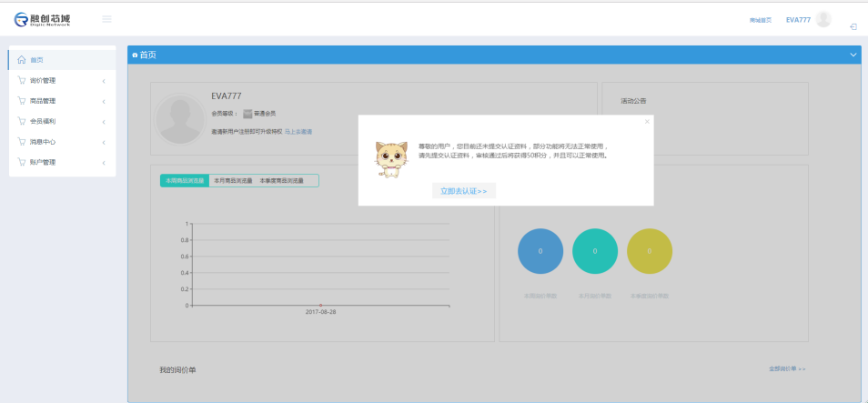Click the 首页 home icon in sidebar
The height and width of the screenshot is (403, 868).
tap(22, 60)
